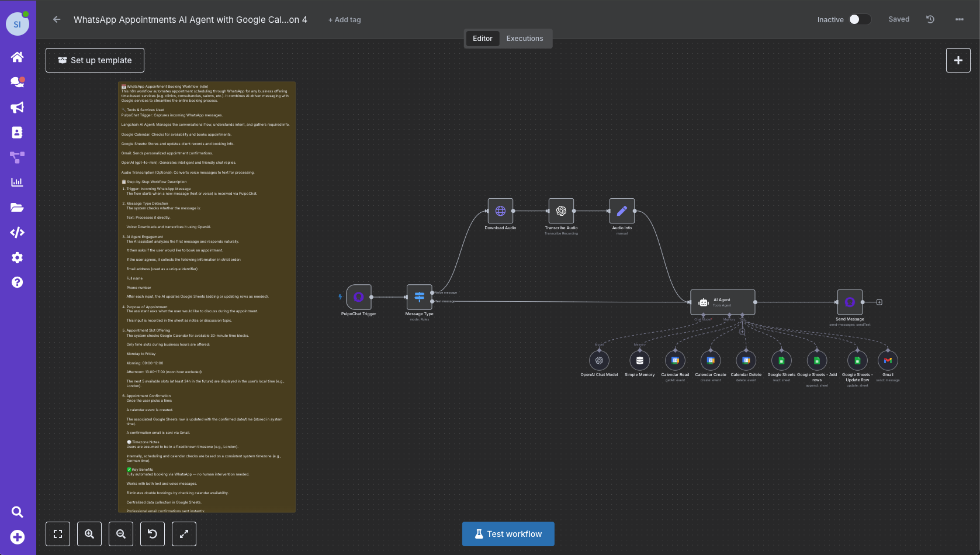Go back with the left arrow
This screenshot has width=980, height=555.
point(57,19)
